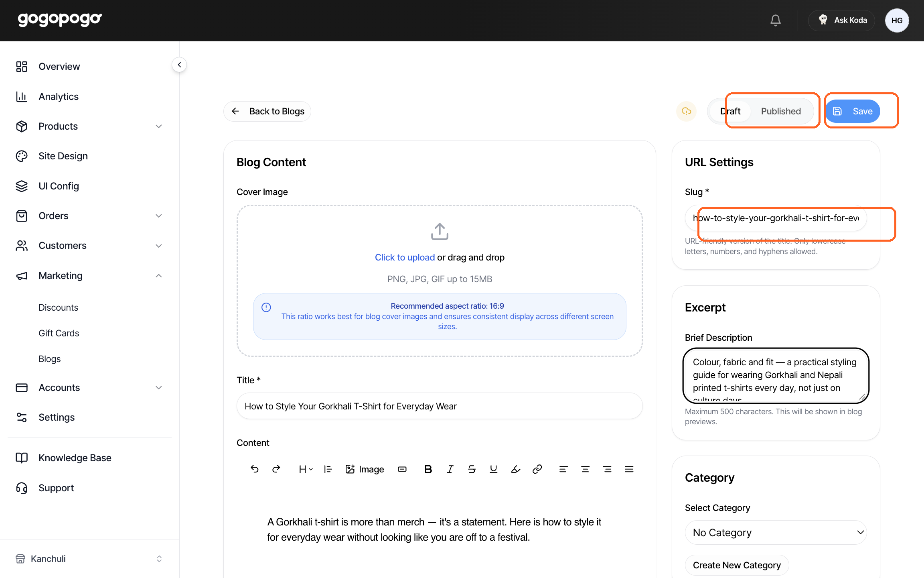Click the button block icon after Image
The height and width of the screenshot is (578, 924).
click(402, 469)
